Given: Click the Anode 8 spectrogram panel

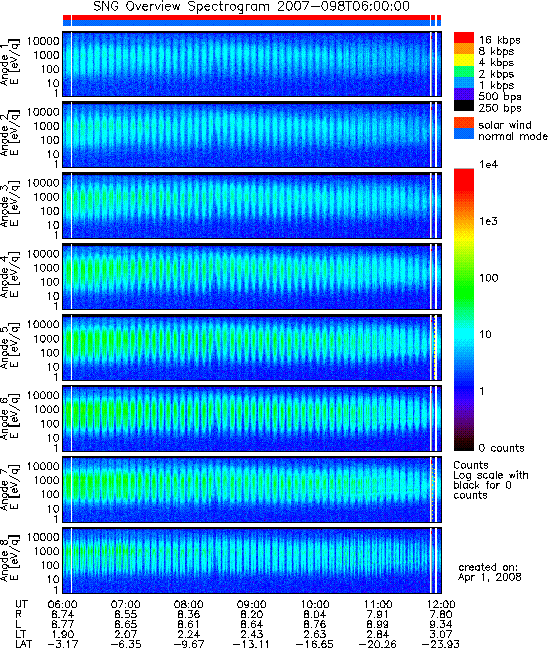Looking at the screenshot, I should point(252,560).
